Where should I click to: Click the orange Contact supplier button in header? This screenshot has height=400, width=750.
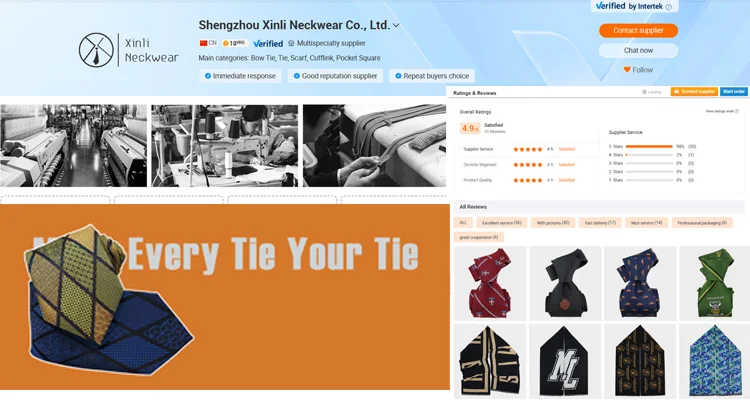(x=638, y=30)
